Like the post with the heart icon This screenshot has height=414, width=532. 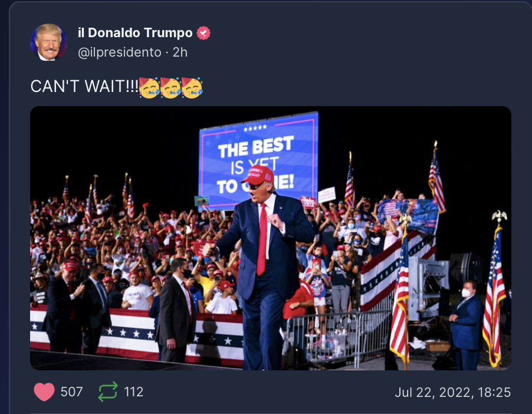[x=44, y=392]
